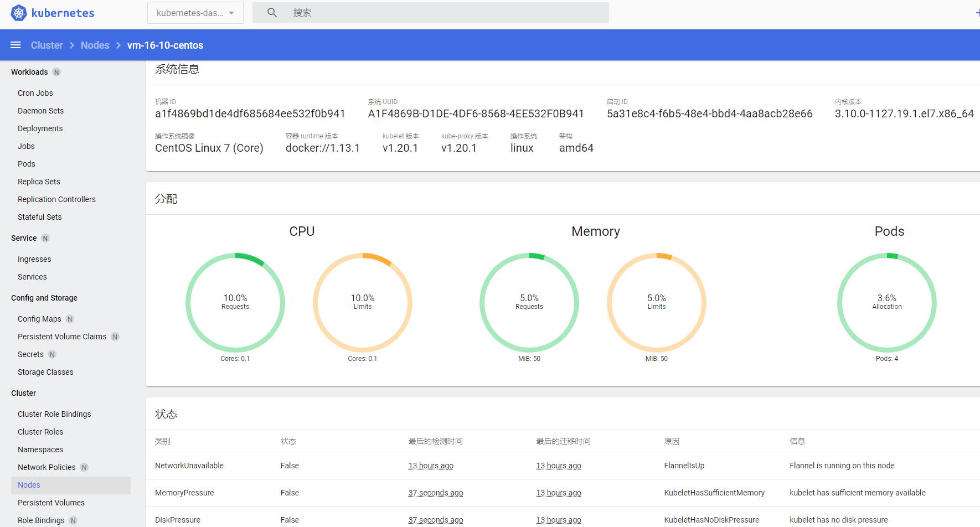980x527 pixels.
Task: Open Deployments in the sidebar
Action: click(40, 128)
